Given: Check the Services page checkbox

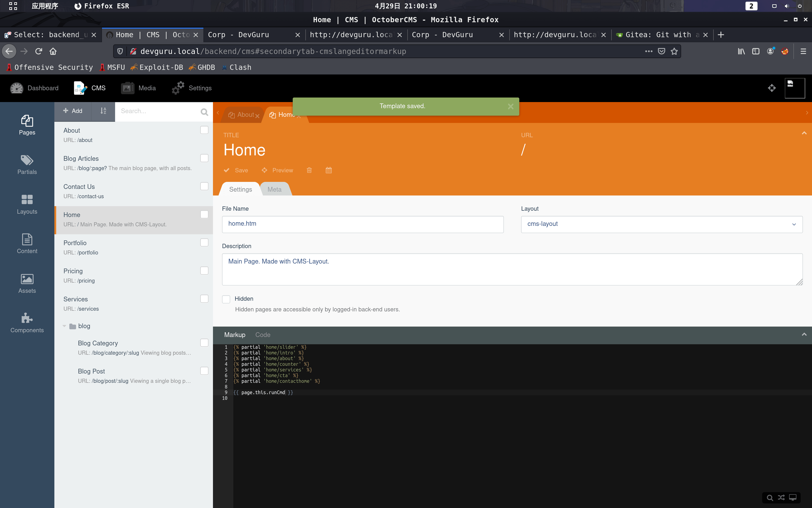Looking at the screenshot, I should point(204,299).
